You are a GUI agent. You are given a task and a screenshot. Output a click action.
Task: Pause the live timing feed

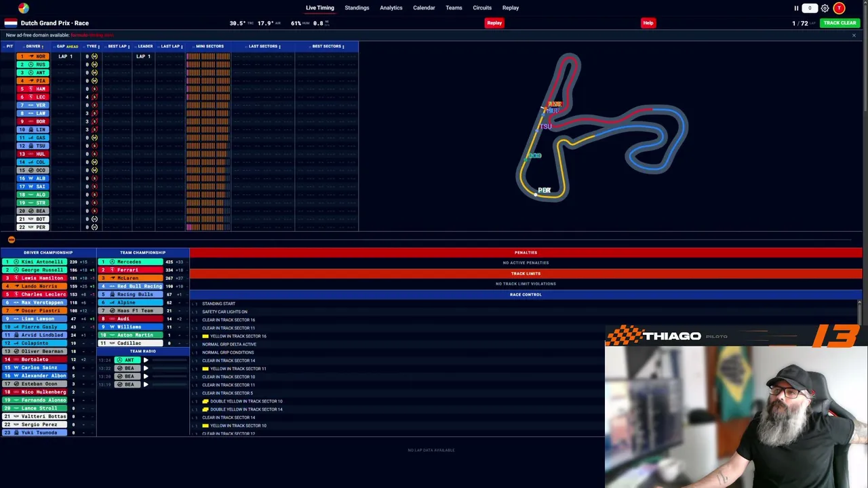tap(796, 8)
